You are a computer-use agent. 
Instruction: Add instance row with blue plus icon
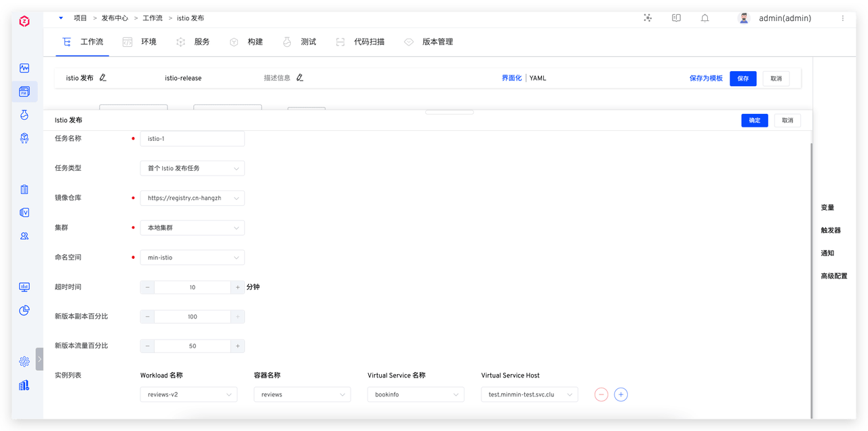coord(620,394)
